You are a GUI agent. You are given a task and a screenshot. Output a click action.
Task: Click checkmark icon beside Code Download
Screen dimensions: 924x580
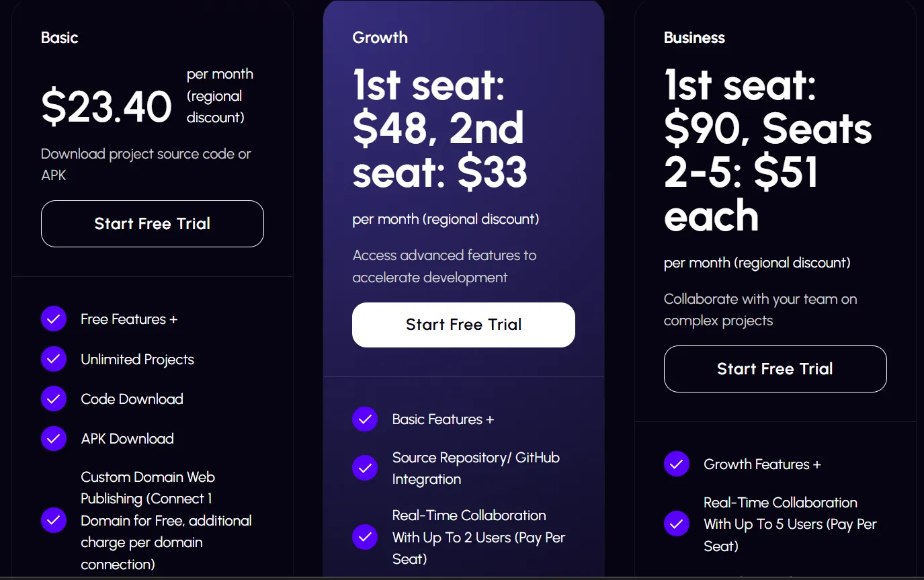(x=54, y=399)
